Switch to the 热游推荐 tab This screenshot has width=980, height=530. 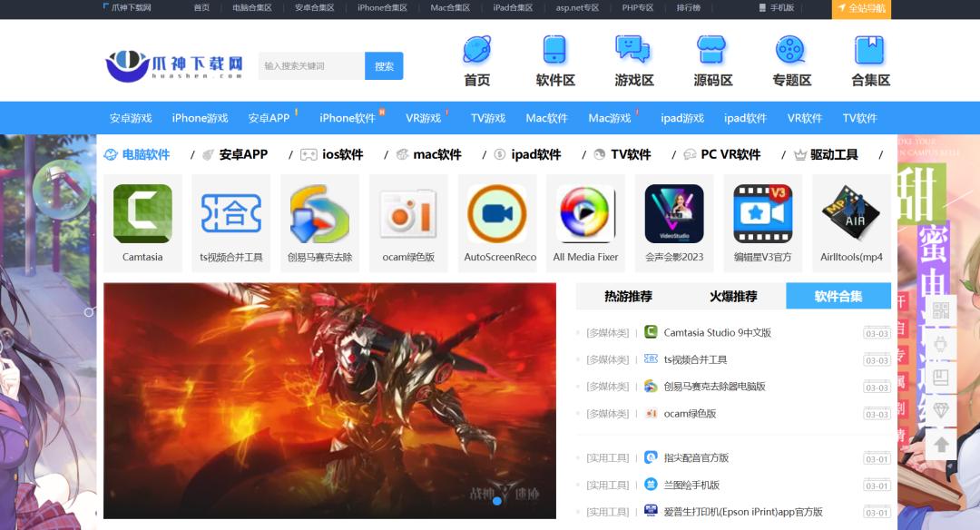click(628, 296)
